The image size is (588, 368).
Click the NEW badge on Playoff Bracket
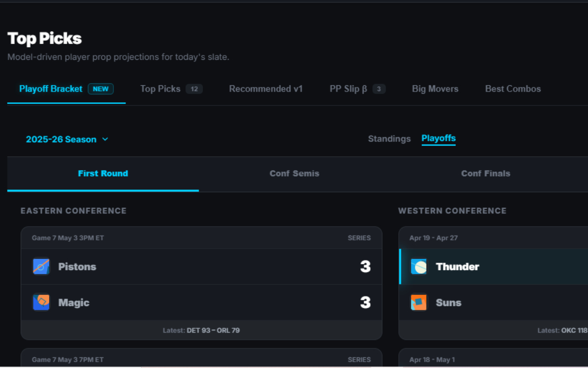(101, 89)
